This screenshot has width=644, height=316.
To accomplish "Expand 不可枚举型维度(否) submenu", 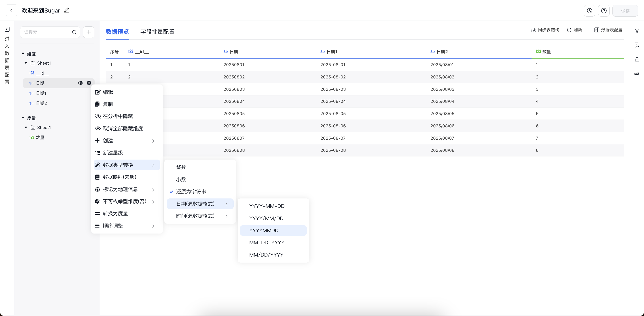I will (x=127, y=201).
